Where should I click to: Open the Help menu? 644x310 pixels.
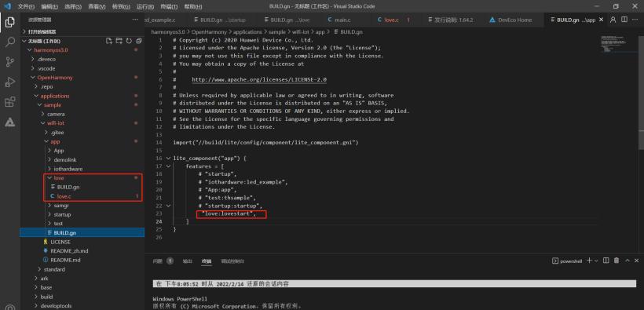[x=192, y=6]
